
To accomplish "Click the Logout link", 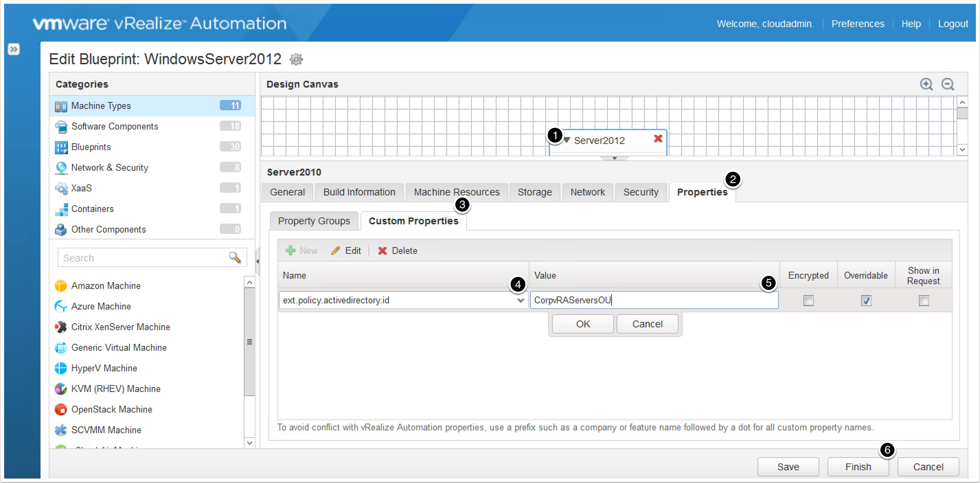I will click(953, 24).
